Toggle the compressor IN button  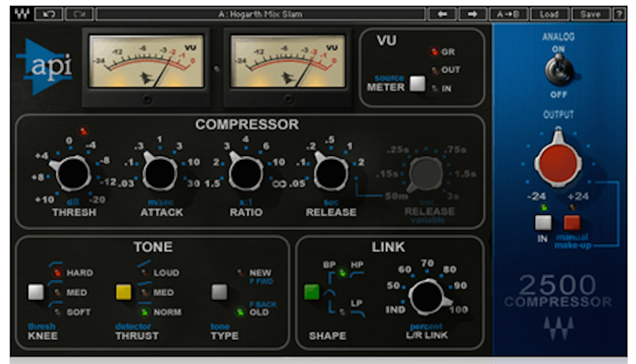coord(543,223)
